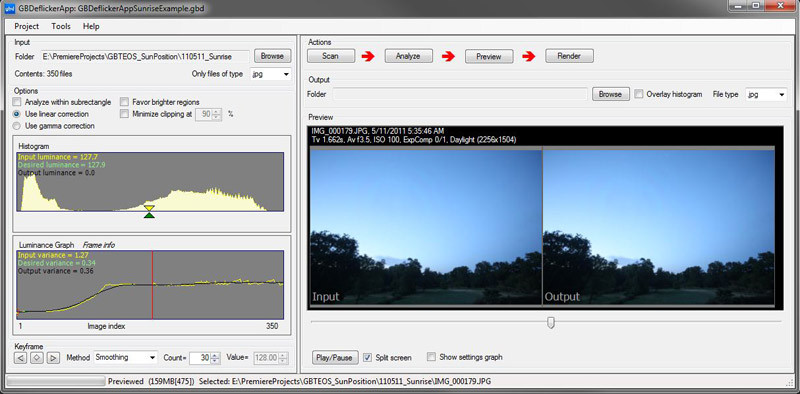Screen dimensions: 800x394
Task: Open the Project menu
Action: tap(27, 26)
